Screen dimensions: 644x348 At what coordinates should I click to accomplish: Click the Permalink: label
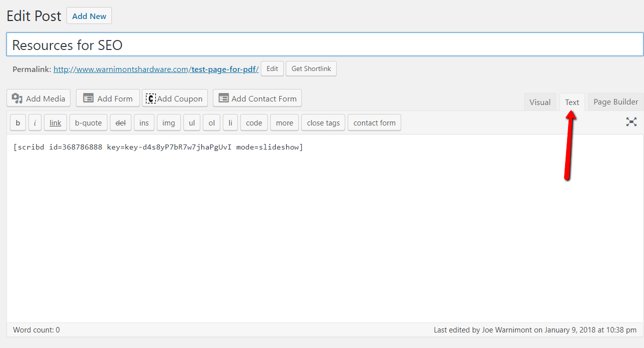click(x=32, y=69)
